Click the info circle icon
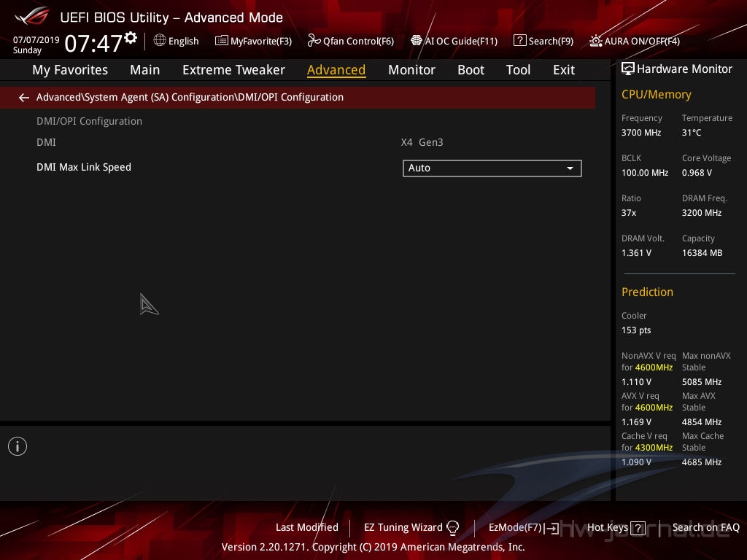The height and width of the screenshot is (560, 747). click(18, 446)
